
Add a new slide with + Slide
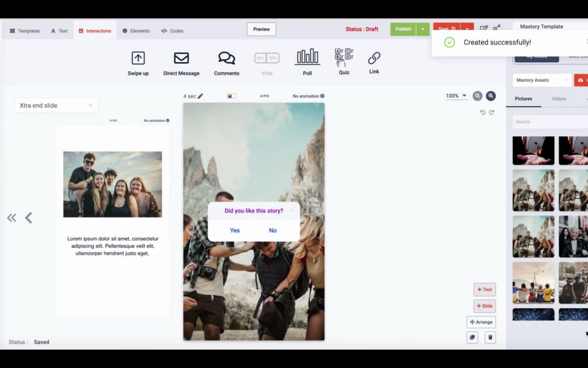485,306
